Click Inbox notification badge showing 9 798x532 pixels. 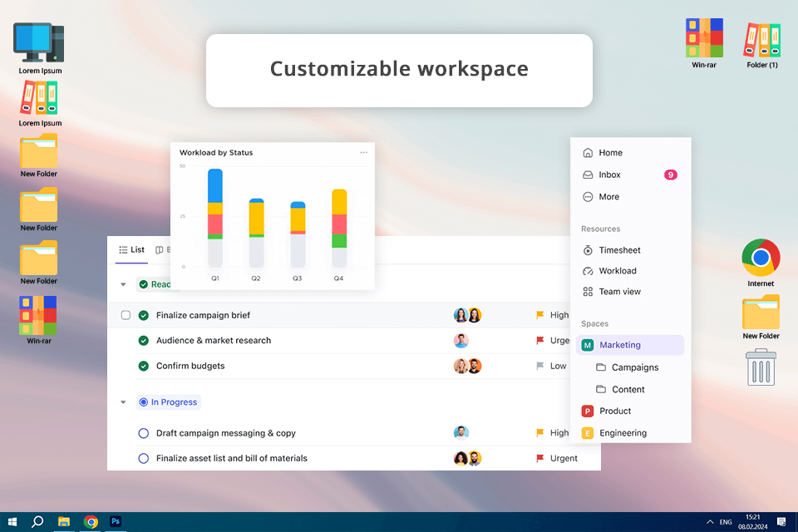[x=671, y=175]
